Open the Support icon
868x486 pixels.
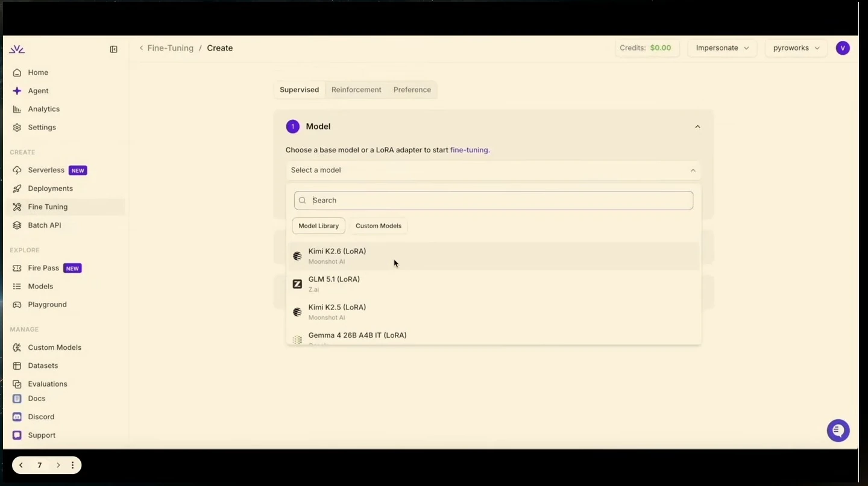(x=17, y=435)
